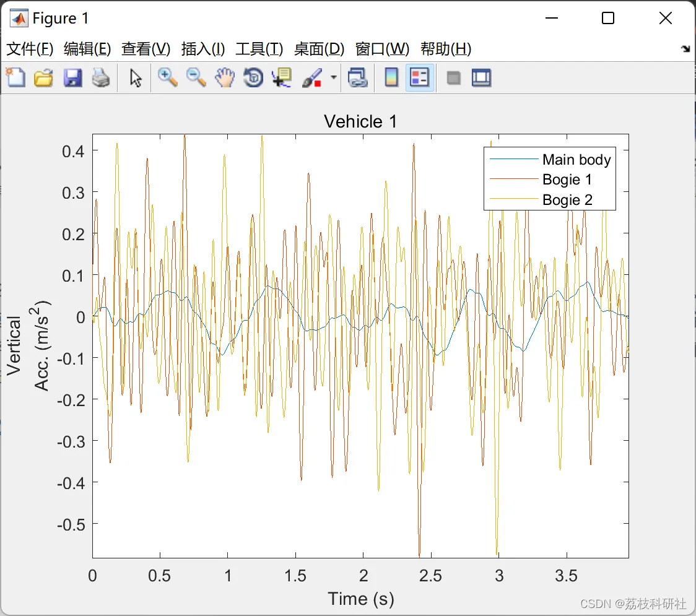Click the Link Plot toolbar icon
Image resolution: width=696 pixels, height=616 pixels.
pyautogui.click(x=358, y=77)
